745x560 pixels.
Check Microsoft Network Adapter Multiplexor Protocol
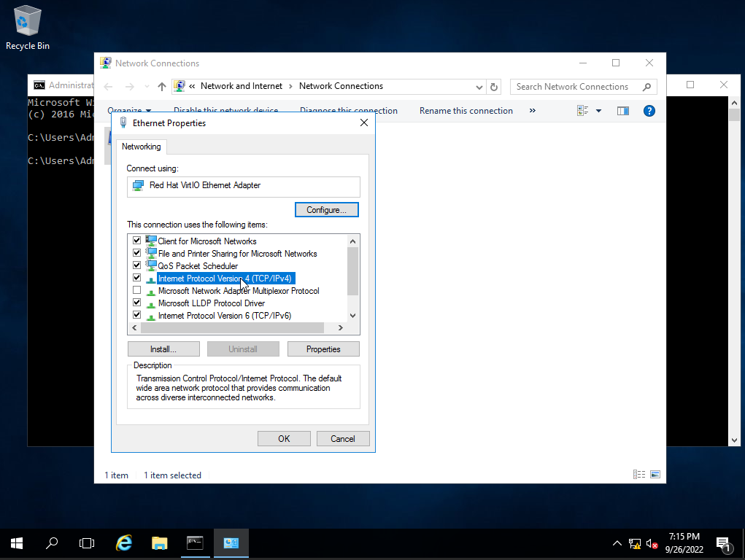tap(137, 289)
